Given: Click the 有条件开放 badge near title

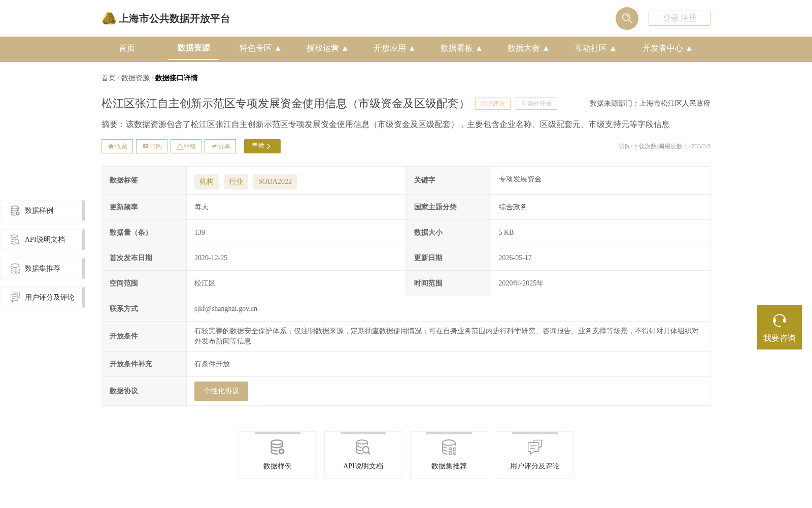Looking at the screenshot, I should [536, 104].
